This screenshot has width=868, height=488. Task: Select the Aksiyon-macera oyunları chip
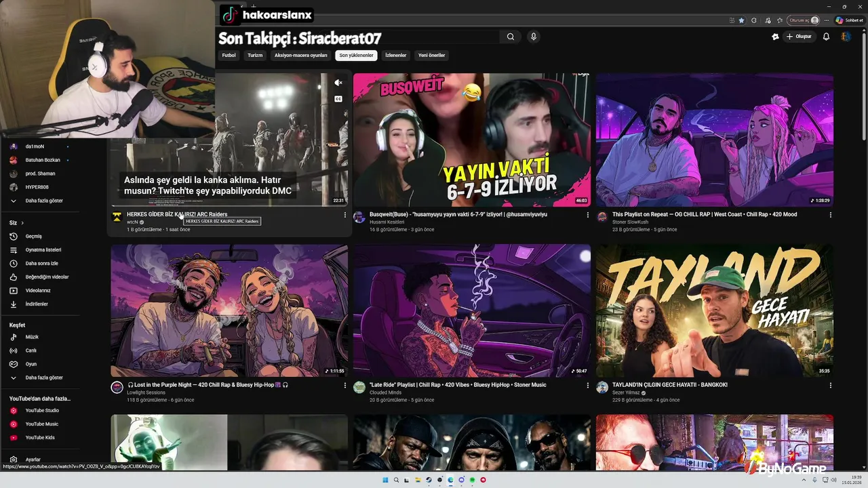[300, 56]
